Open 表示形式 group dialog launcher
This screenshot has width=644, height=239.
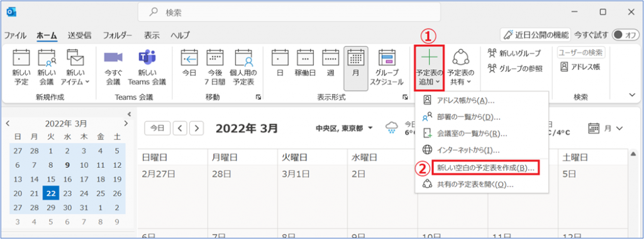click(x=405, y=97)
